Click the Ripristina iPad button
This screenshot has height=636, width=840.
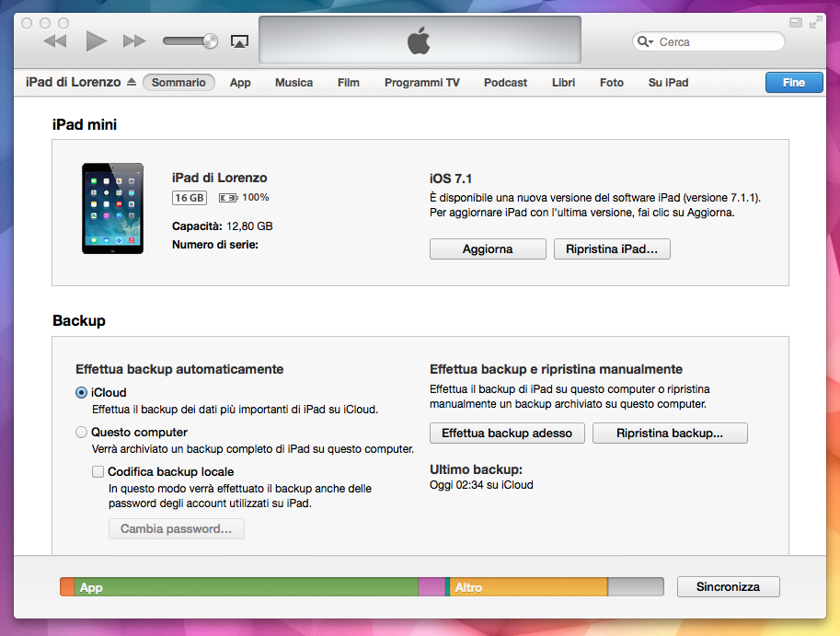612,249
